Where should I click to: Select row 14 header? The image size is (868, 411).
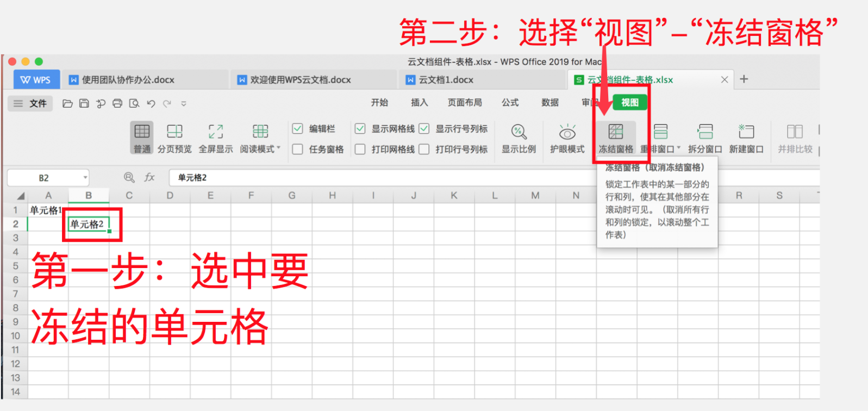[x=16, y=392]
